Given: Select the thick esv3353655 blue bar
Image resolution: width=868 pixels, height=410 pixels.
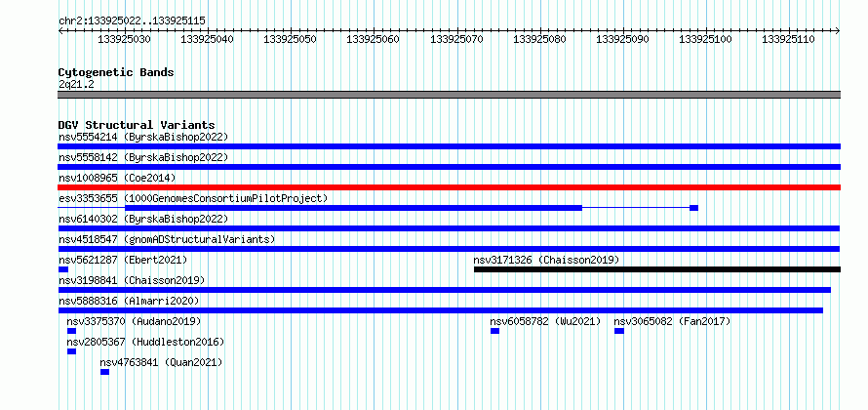Looking at the screenshot, I should click(354, 208).
